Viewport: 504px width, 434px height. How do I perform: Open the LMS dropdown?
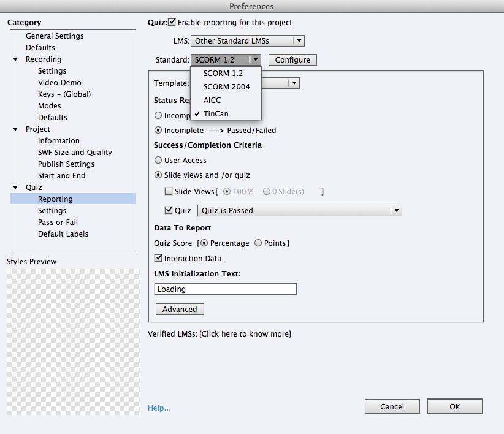[x=248, y=41]
